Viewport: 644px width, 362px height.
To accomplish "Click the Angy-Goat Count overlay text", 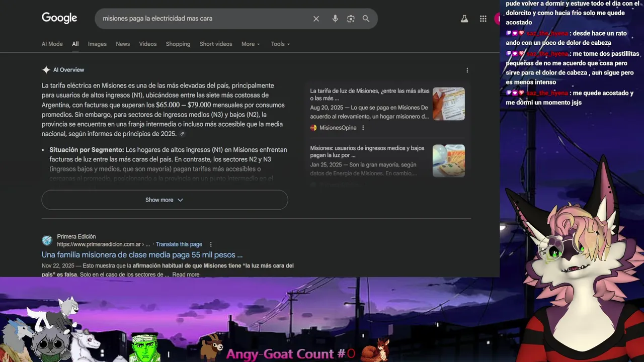I will click(x=291, y=353).
